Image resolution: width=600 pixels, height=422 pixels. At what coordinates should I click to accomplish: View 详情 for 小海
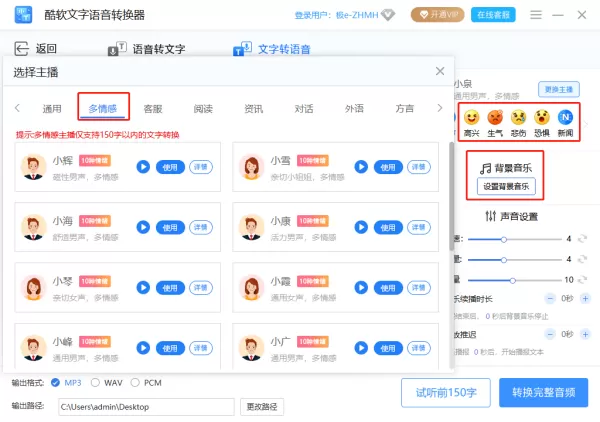(x=201, y=227)
